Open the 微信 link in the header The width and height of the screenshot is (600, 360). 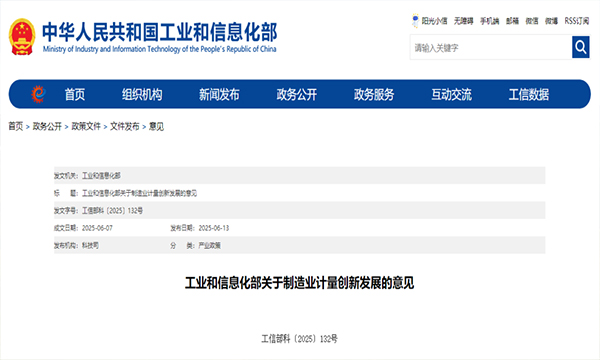click(x=532, y=21)
